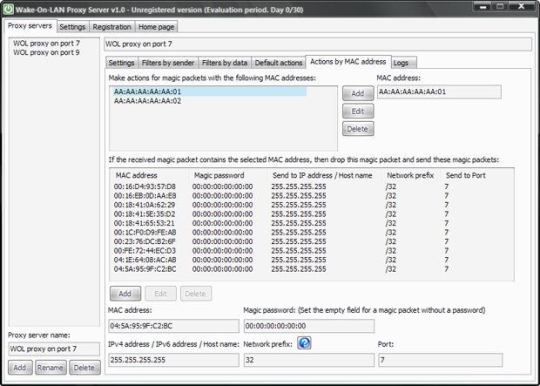Switch to Filters by sender tab
Viewport: 540px width, 386px height.
click(168, 63)
